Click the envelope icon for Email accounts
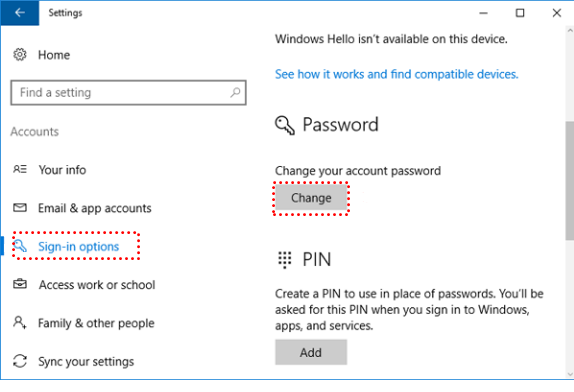 [x=20, y=208]
